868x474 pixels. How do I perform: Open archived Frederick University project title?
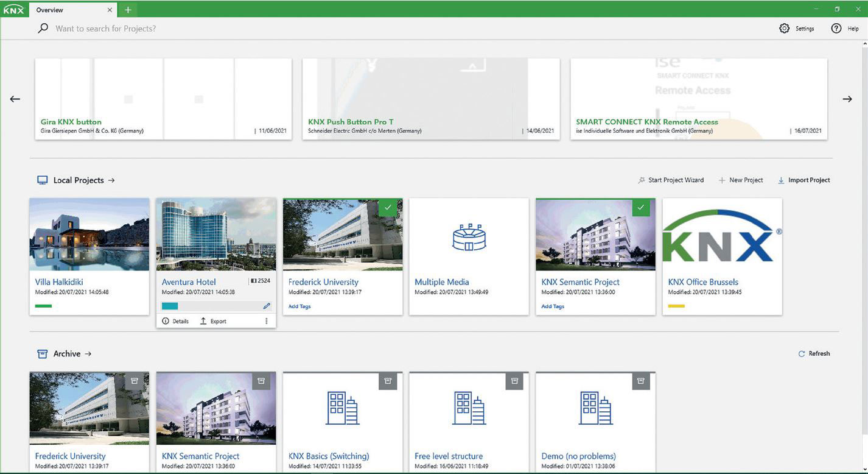point(71,456)
